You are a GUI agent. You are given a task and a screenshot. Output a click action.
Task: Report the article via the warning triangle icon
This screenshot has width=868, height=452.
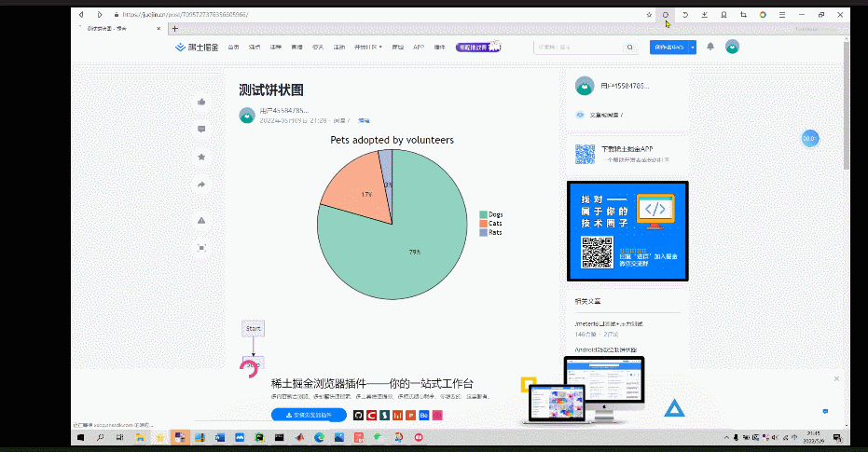tap(201, 221)
